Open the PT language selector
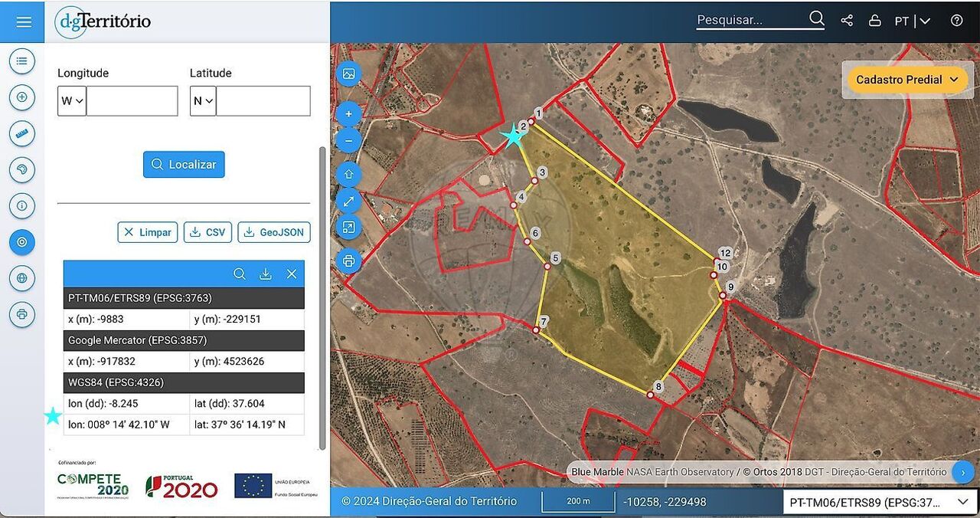 913,21
